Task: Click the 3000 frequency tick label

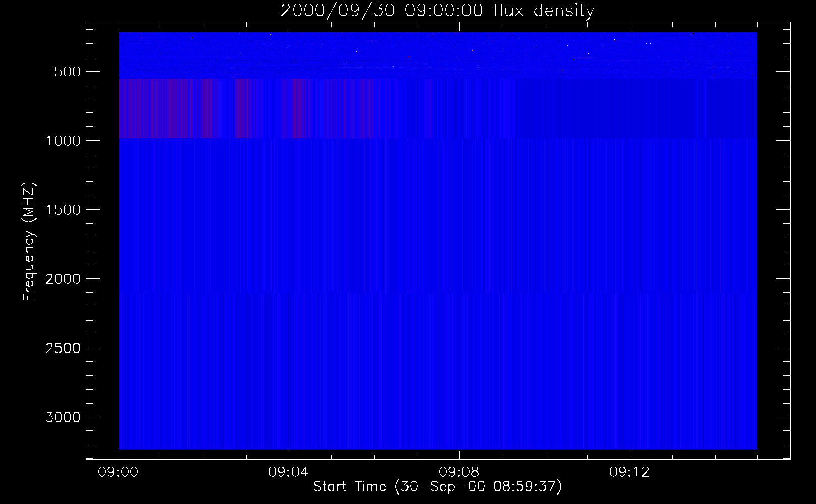Action: tap(63, 417)
